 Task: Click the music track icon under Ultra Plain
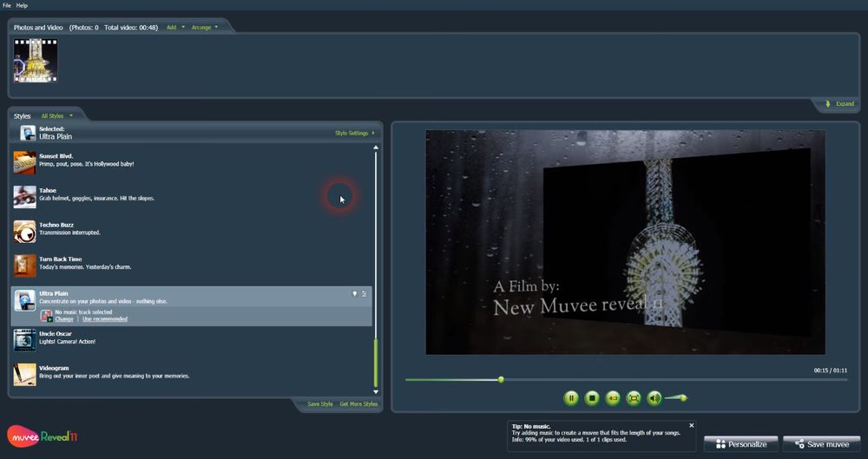[x=47, y=316]
